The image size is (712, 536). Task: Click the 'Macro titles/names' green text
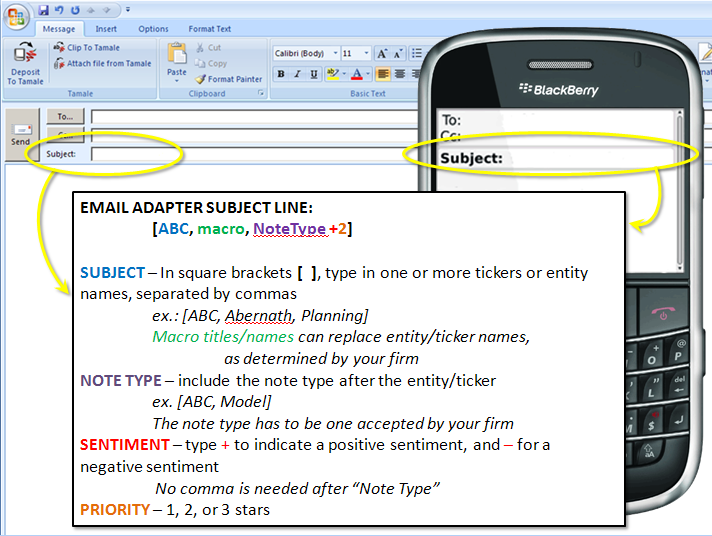click(223, 337)
